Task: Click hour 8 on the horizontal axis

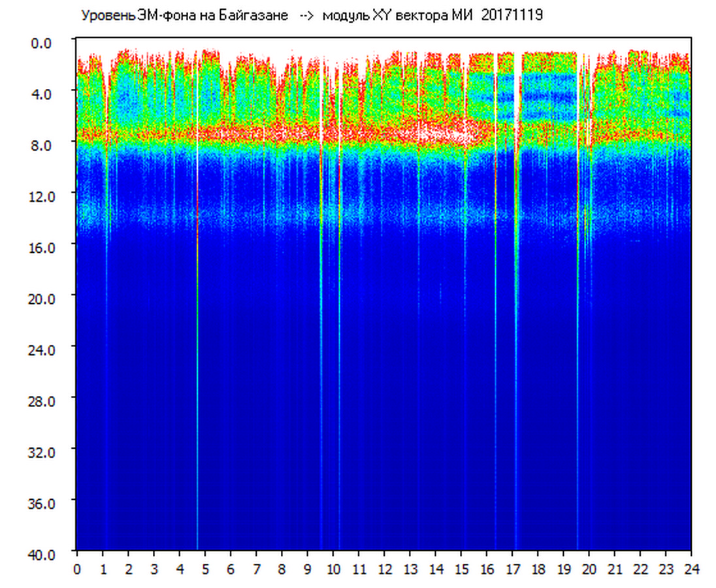Action: pyautogui.click(x=282, y=569)
